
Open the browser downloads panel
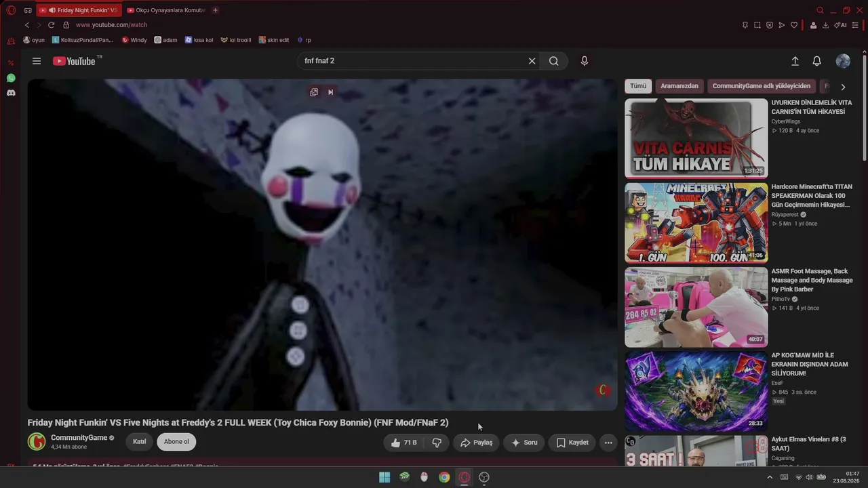coord(825,25)
